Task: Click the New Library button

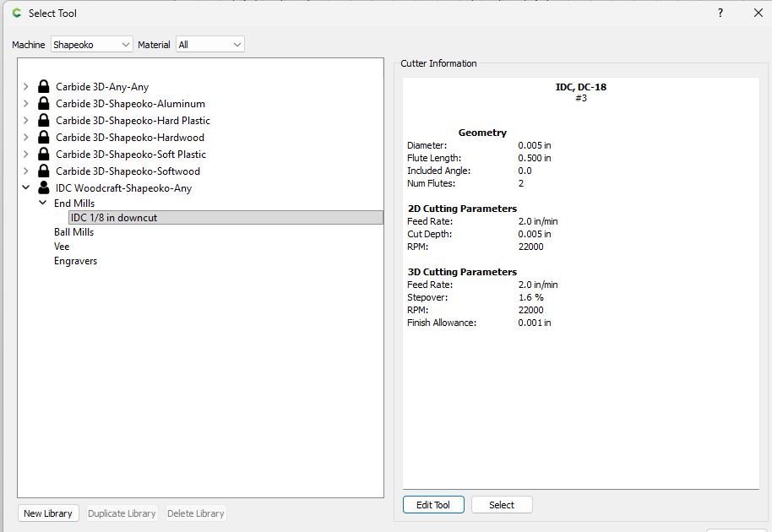Action: coord(48,513)
